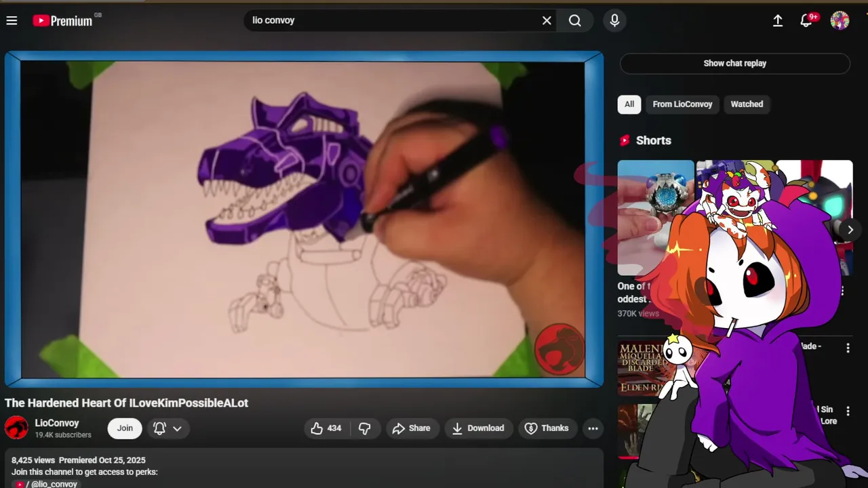Screen dimensions: 868x488
Task: Select the Watched filter chip
Action: [747, 104]
